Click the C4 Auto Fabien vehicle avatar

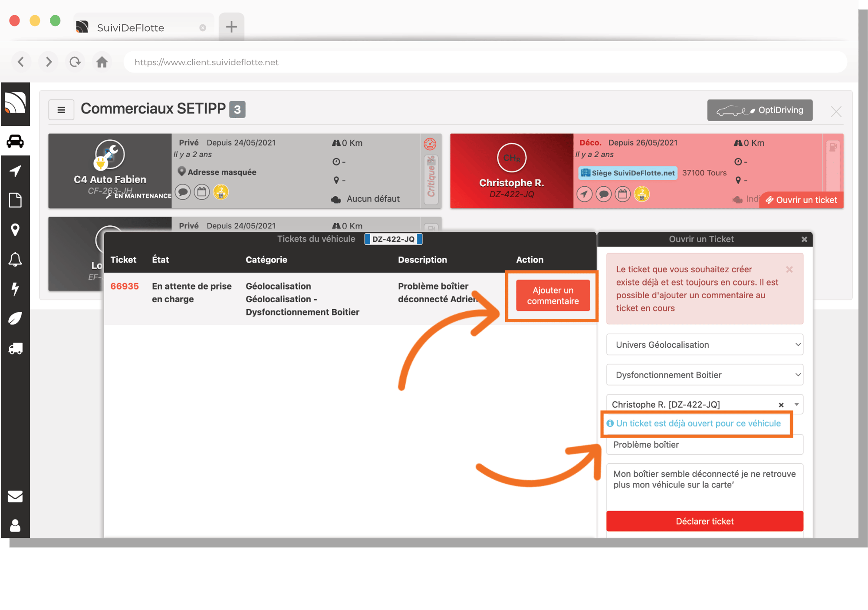click(x=110, y=155)
